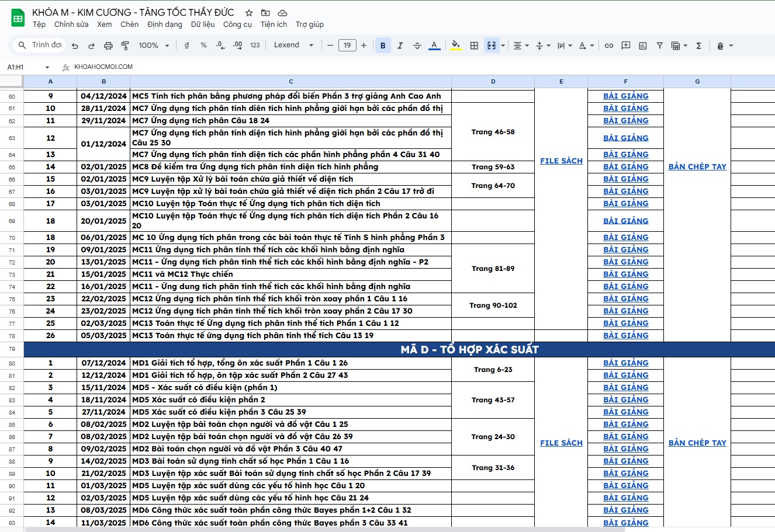Activate the paint format tool

pyautogui.click(x=125, y=46)
